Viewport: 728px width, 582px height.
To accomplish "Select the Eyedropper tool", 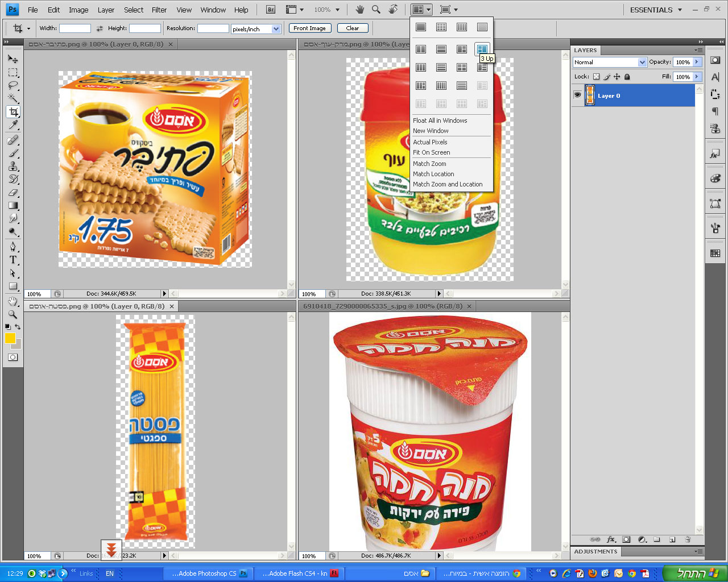I will click(x=13, y=125).
